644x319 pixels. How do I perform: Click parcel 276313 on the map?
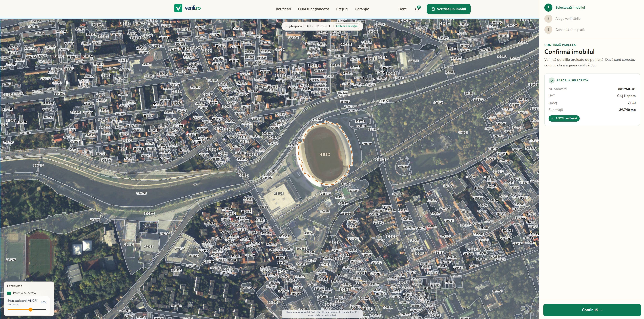[x=149, y=247]
